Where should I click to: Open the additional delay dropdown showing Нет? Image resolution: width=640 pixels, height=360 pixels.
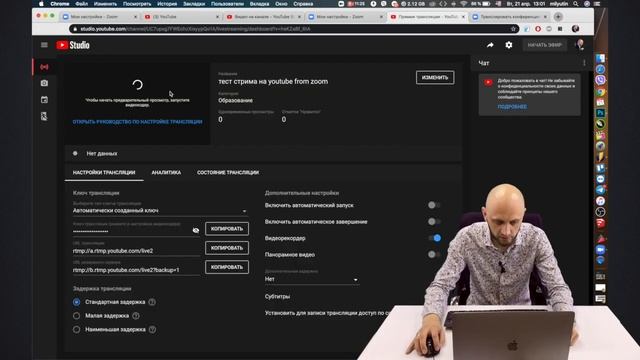312,279
